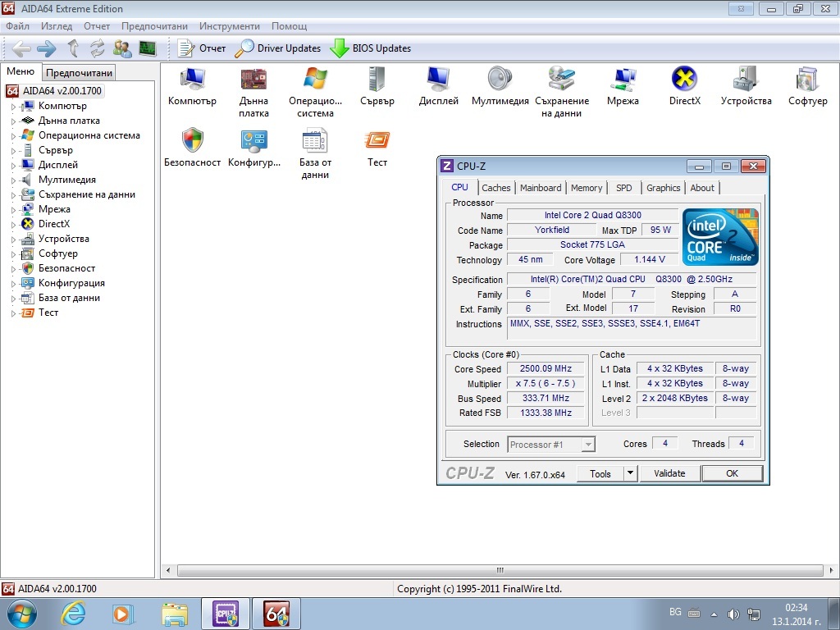Expand the Мрежа tree node

pyautogui.click(x=13, y=210)
